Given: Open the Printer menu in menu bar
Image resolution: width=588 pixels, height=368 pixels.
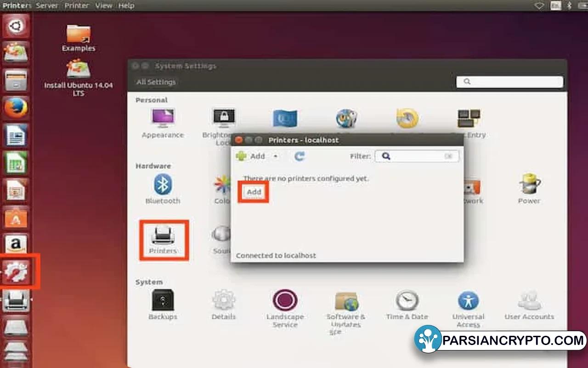Looking at the screenshot, I should pos(76,6).
